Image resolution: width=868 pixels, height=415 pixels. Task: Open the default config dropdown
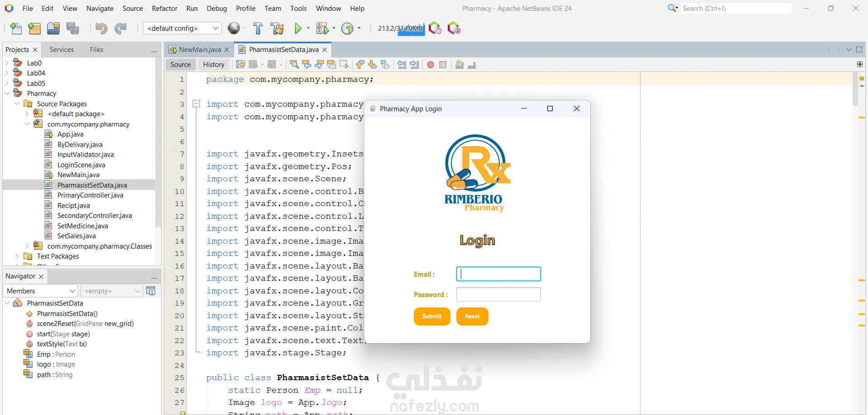pos(182,28)
